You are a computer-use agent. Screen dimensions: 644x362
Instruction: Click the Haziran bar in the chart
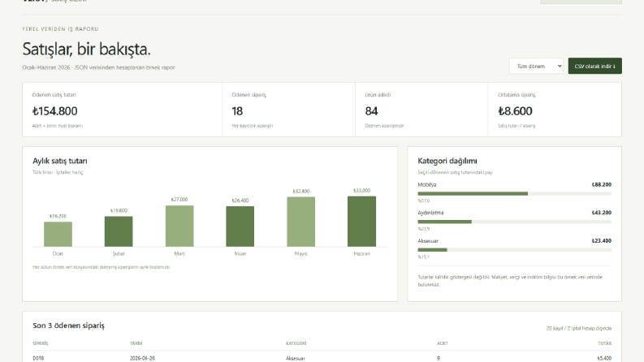click(362, 222)
